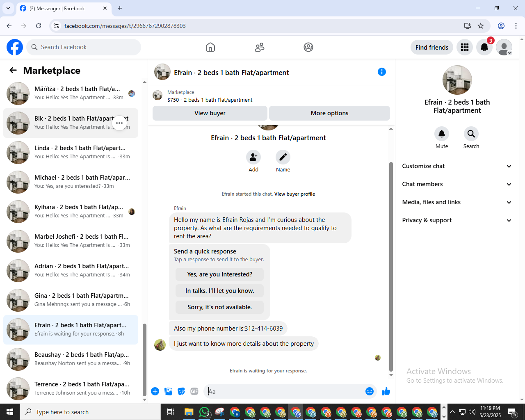Open Gina conversation
This screenshot has width=525, height=420.
[x=71, y=300]
